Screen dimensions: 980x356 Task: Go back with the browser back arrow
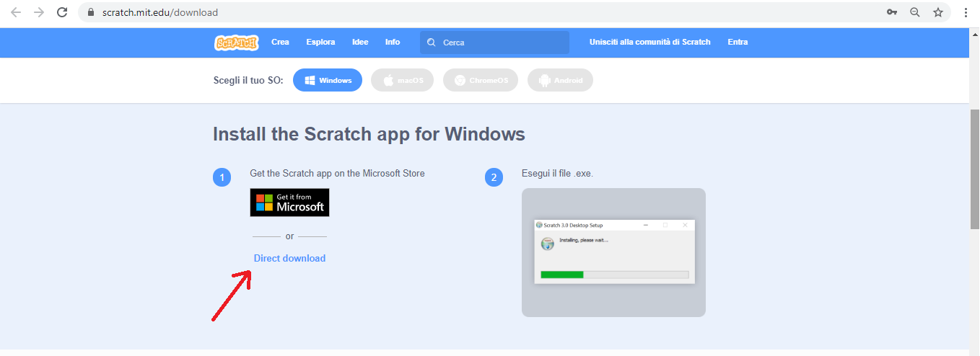pyautogui.click(x=16, y=12)
